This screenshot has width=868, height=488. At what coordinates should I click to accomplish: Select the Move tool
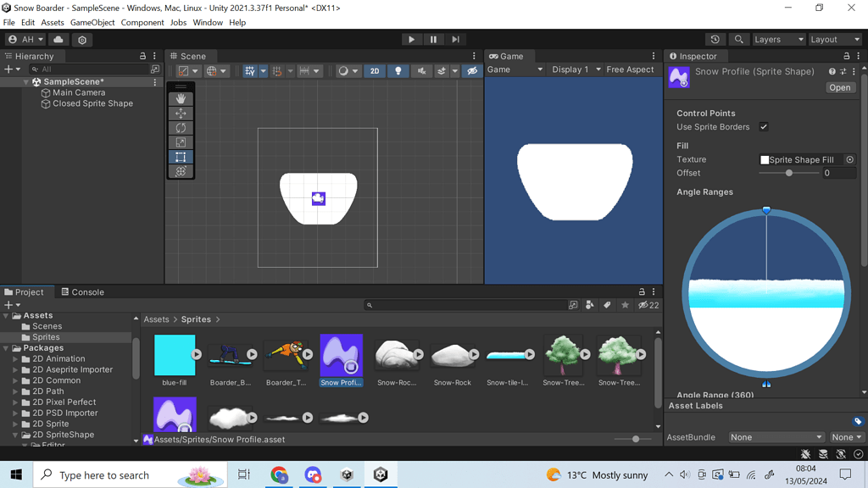click(181, 113)
